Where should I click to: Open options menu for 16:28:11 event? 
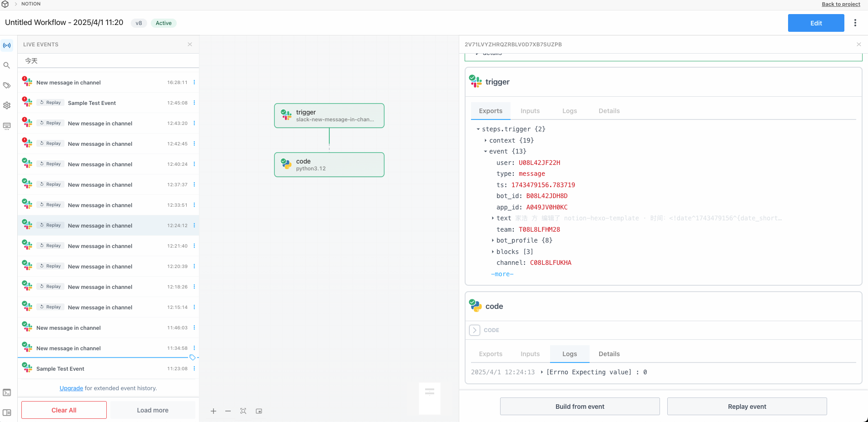tap(194, 82)
